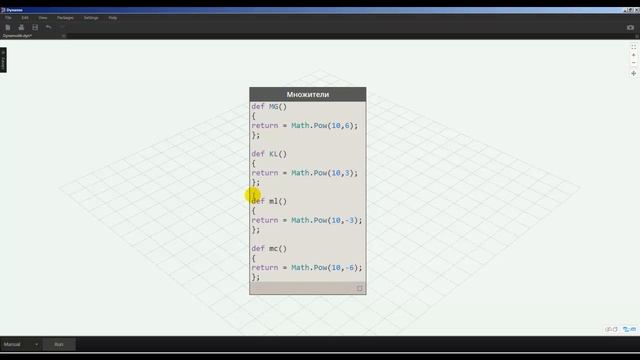This screenshot has width=640, height=360.
Task: Open the Edit menu
Action: (25, 18)
